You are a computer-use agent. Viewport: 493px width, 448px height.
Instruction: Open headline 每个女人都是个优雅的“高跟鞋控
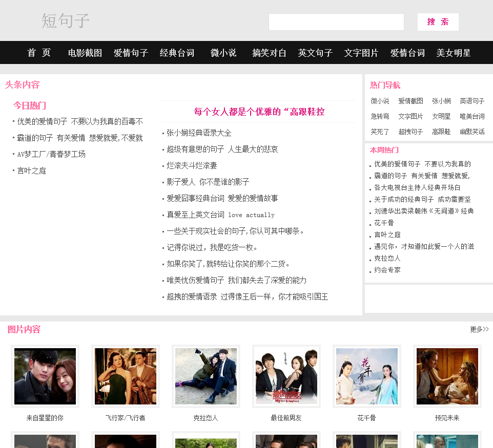click(x=259, y=112)
